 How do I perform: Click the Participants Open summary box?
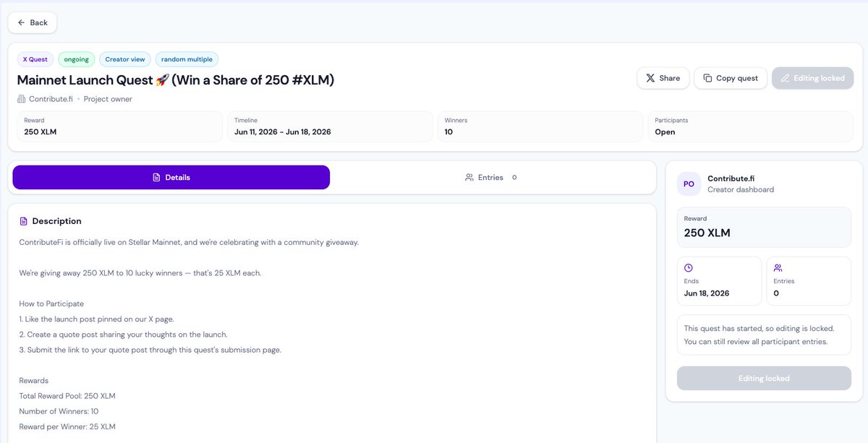click(x=751, y=126)
